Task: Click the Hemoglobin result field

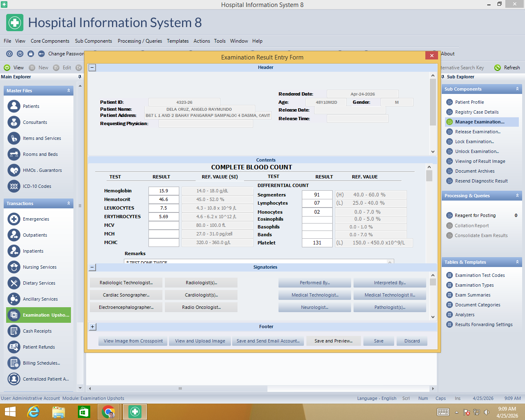Action: tap(164, 191)
